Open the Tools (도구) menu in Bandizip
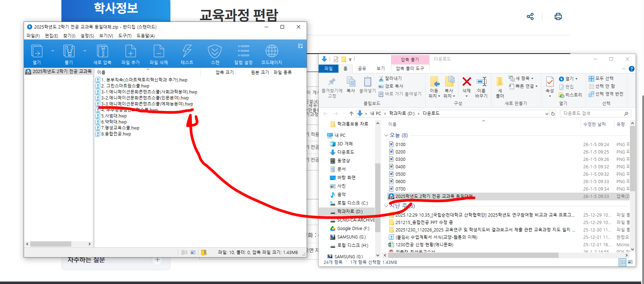644x284 pixels. pos(125,36)
